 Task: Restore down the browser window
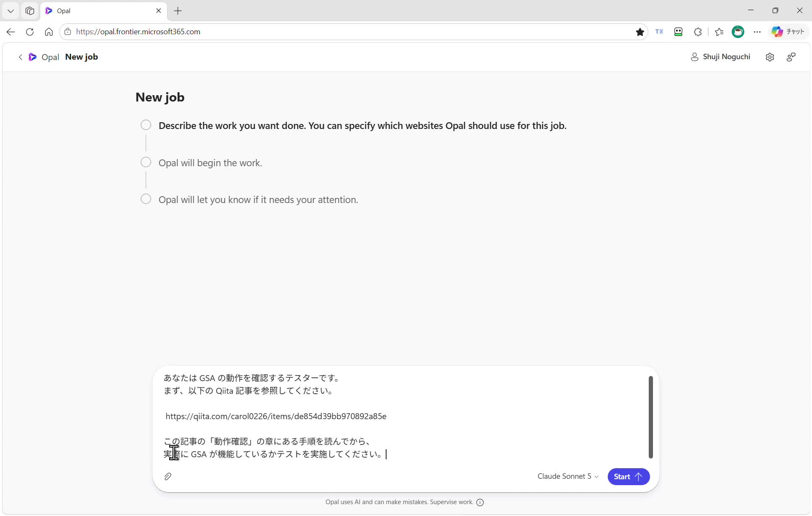(775, 11)
